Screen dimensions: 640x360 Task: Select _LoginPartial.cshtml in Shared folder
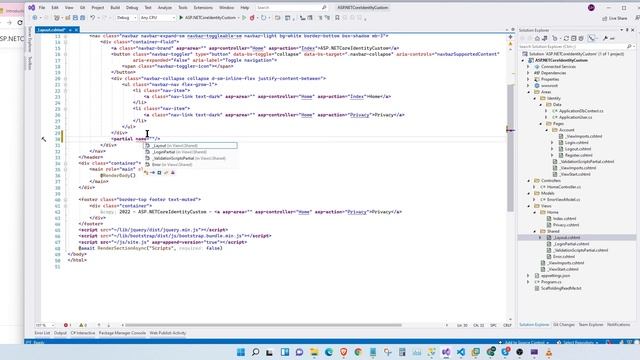(571, 244)
